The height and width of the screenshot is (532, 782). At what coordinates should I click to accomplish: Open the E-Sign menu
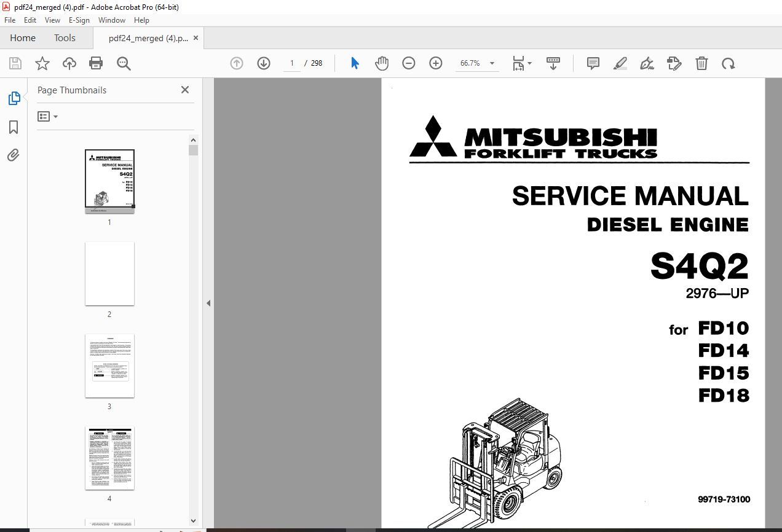[79, 20]
